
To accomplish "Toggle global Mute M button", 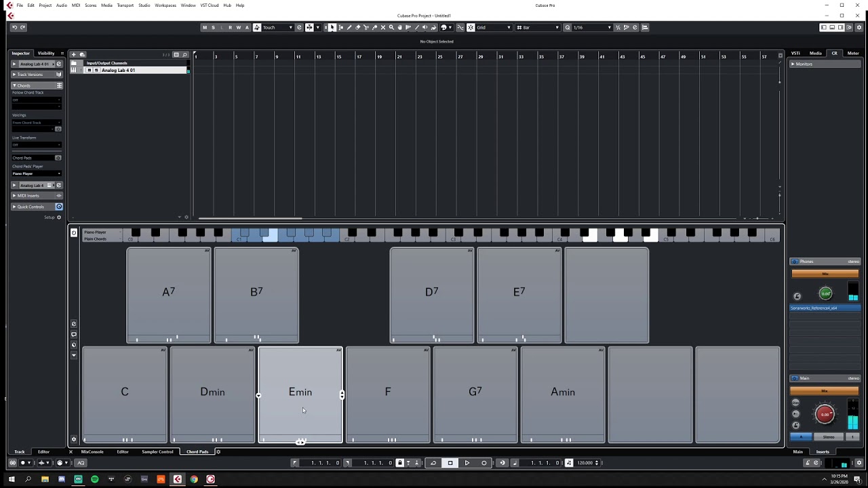I will [x=205, y=27].
